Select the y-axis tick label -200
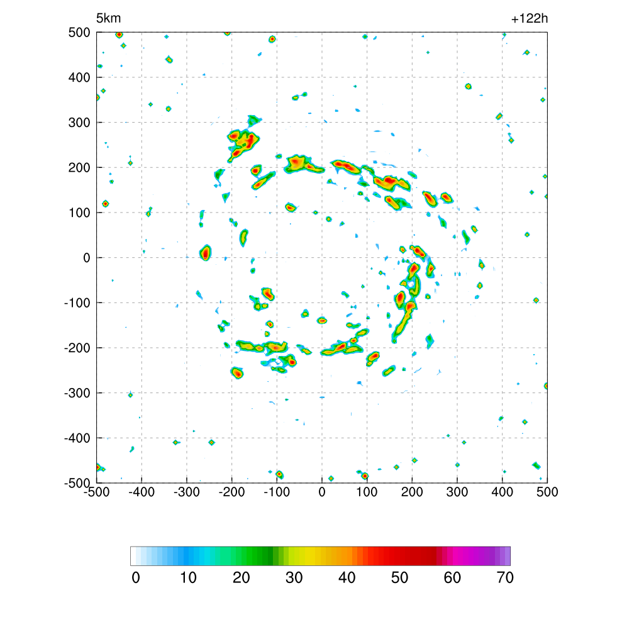The image size is (644, 644). [x=77, y=348]
